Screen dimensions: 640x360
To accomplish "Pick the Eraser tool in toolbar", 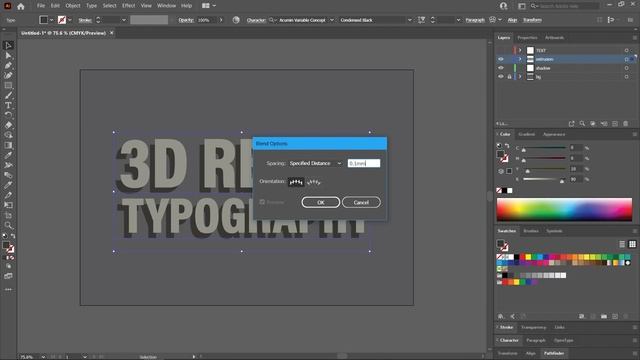I will pyautogui.click(x=8, y=125).
